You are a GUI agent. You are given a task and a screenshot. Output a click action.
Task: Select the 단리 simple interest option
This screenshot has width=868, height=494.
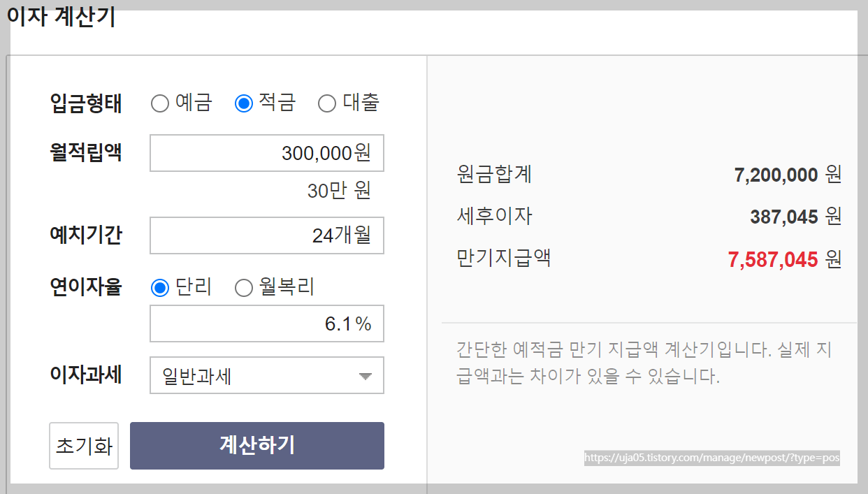click(x=160, y=288)
